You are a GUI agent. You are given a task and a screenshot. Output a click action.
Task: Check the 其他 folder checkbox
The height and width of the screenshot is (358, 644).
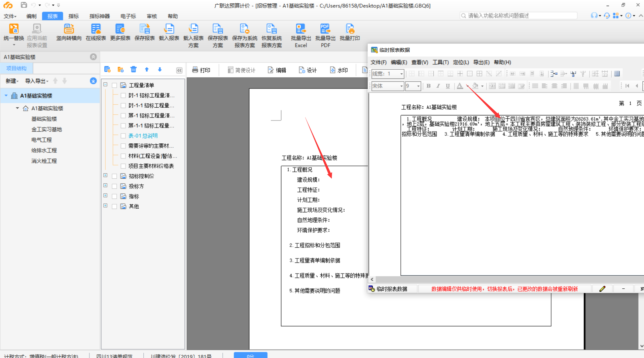[x=114, y=207]
